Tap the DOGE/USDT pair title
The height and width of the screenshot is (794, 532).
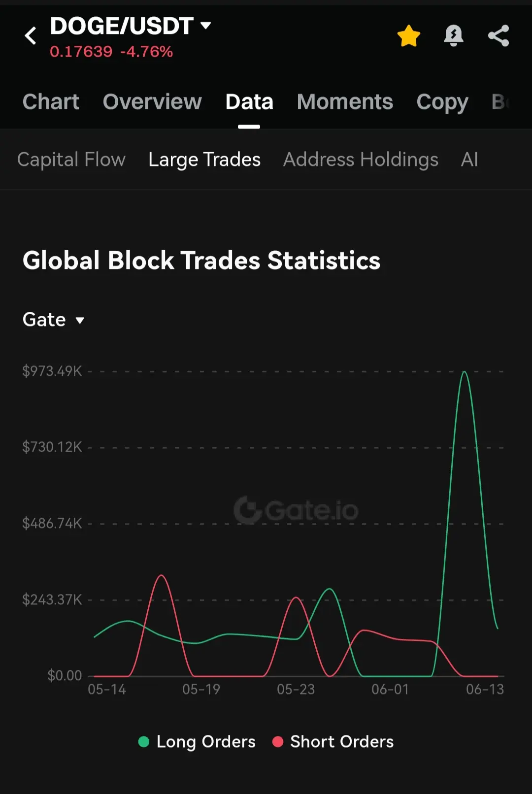click(x=122, y=26)
